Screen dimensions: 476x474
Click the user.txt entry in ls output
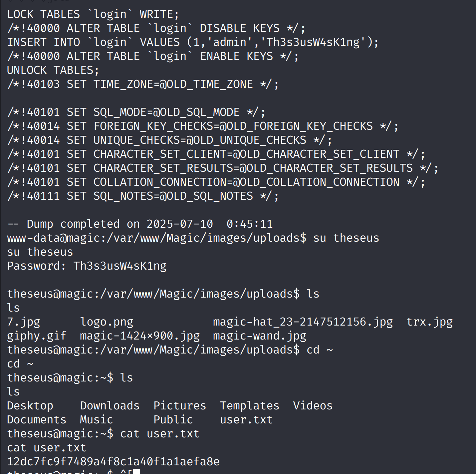tap(246, 420)
